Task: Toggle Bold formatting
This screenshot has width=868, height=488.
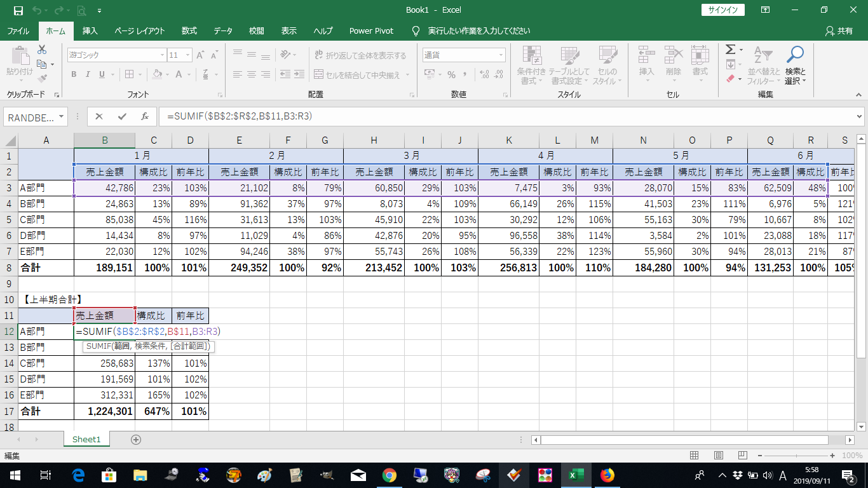Action: point(74,74)
